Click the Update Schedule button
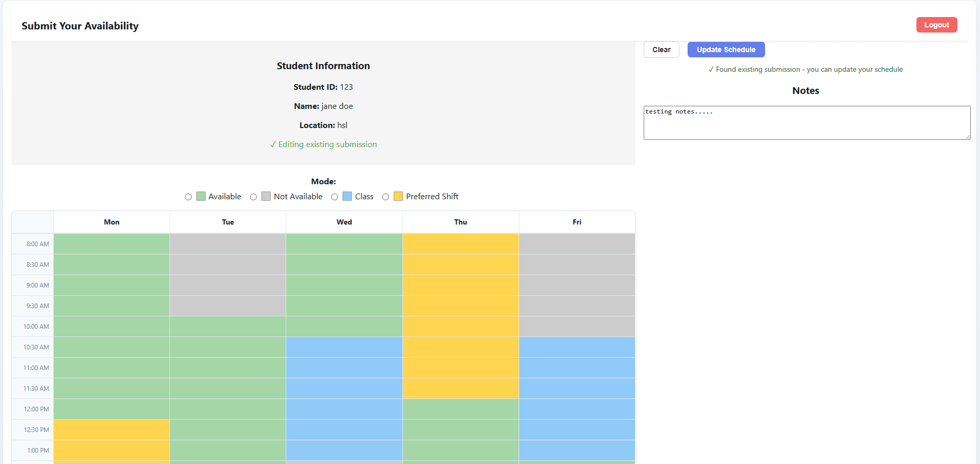The image size is (980, 464). (726, 50)
